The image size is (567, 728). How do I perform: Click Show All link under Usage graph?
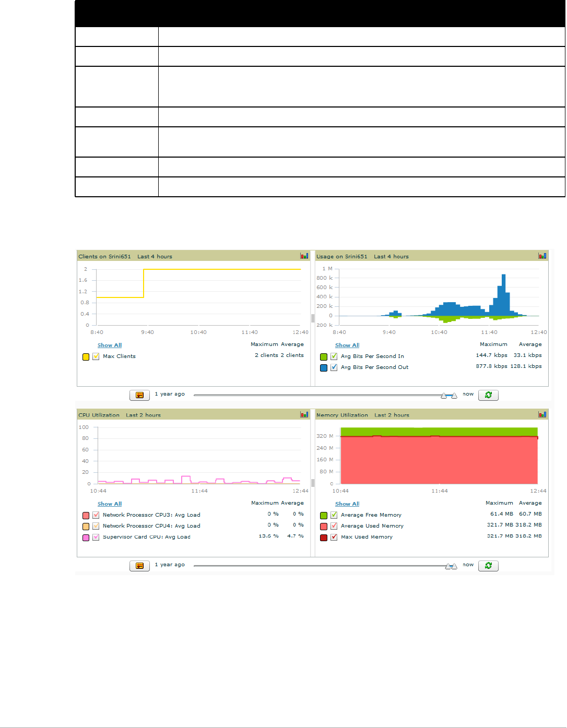(347, 345)
